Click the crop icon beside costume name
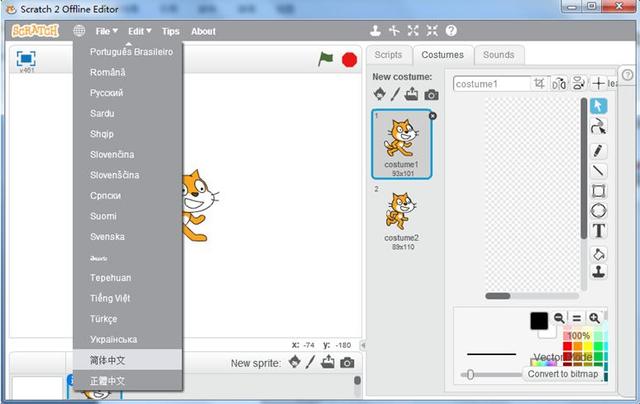This screenshot has width=640, height=404. [539, 84]
